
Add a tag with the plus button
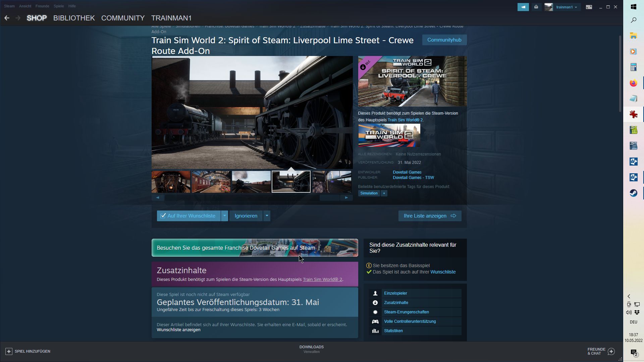tap(384, 193)
